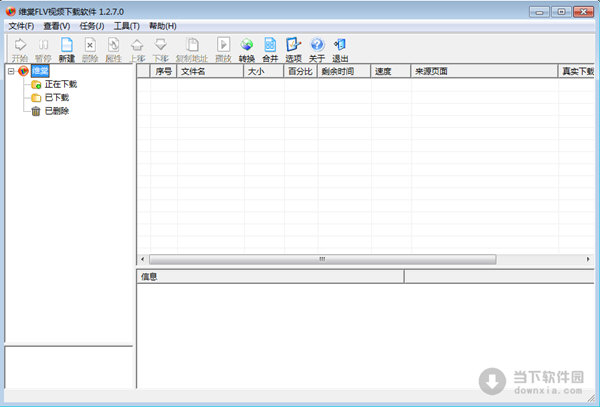Select the 维棠 root tree item
The image size is (600, 407).
[x=40, y=71]
